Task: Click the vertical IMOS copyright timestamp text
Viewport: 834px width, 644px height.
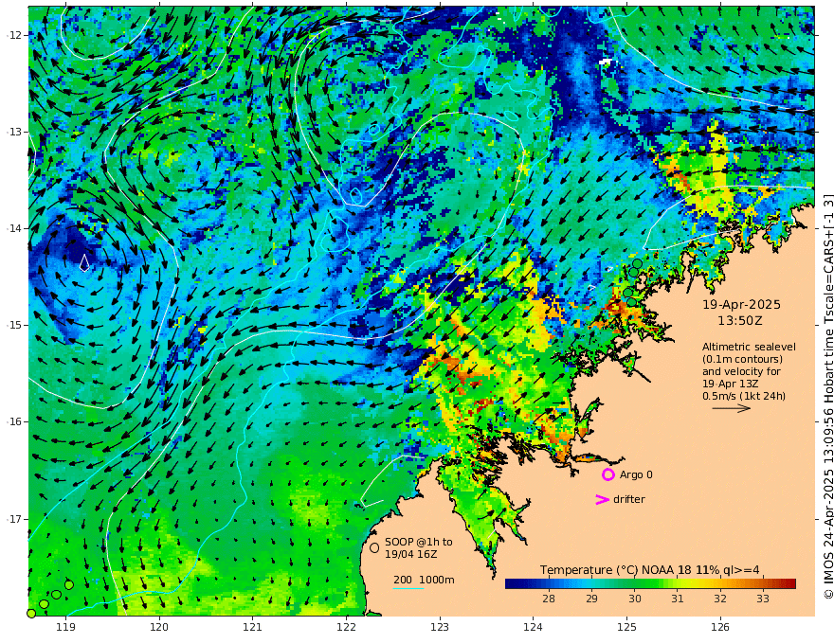Action: click(828, 397)
